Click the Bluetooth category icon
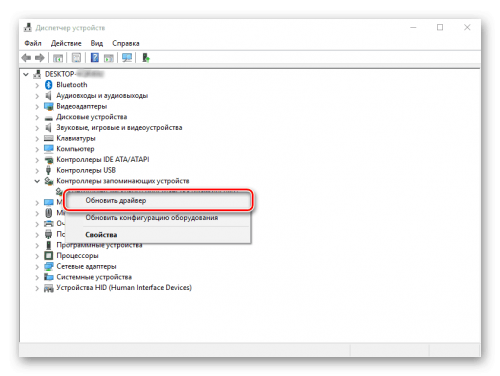 pyautogui.click(x=49, y=85)
